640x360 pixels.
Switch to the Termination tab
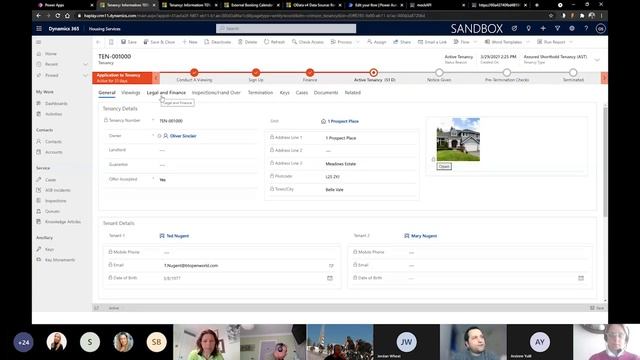pos(260,93)
